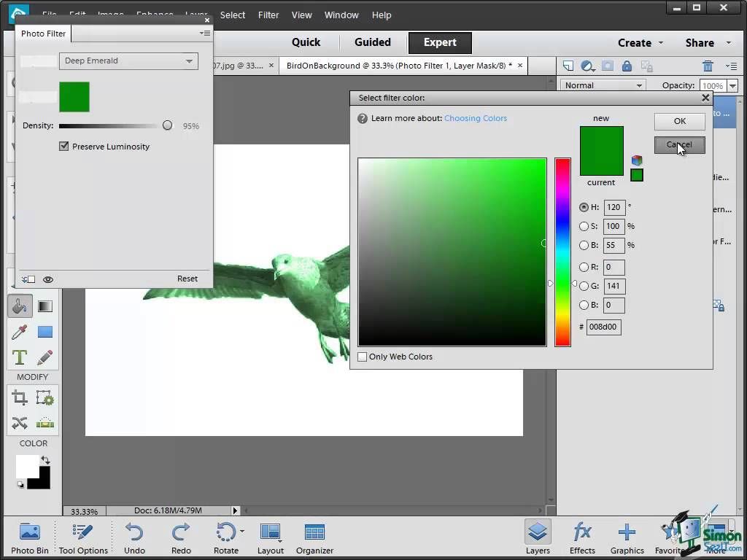Select the S saturation radio button
The image size is (747, 560).
pyautogui.click(x=584, y=227)
